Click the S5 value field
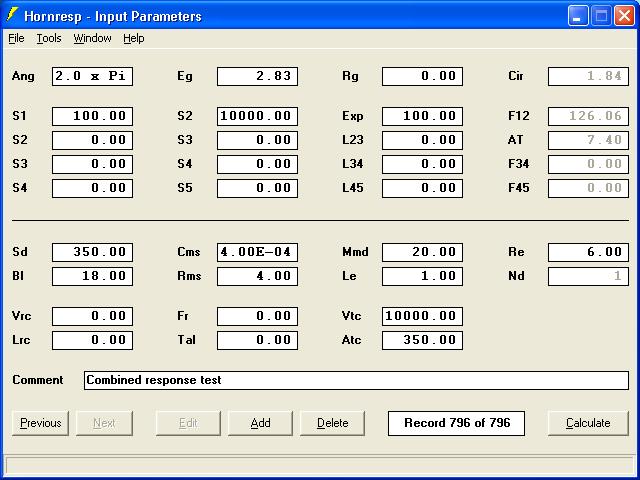The height and width of the screenshot is (480, 640). click(x=258, y=189)
